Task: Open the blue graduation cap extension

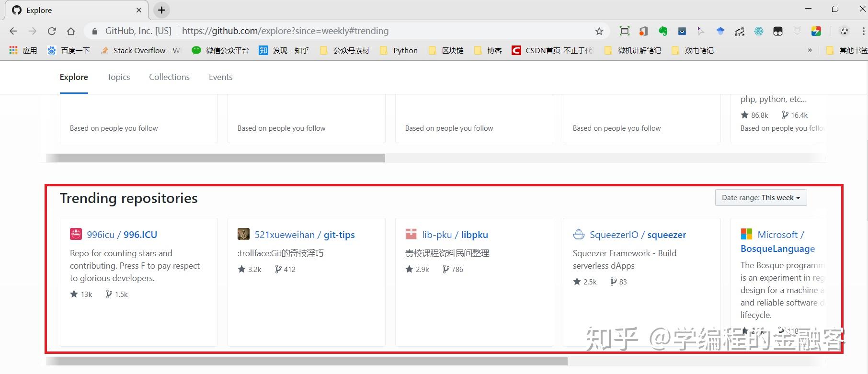Action: (720, 31)
